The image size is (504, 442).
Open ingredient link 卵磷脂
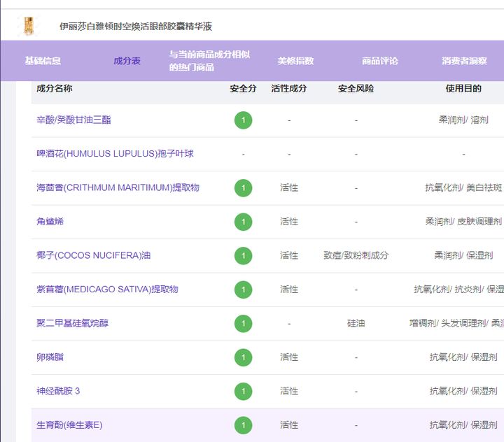(x=50, y=357)
